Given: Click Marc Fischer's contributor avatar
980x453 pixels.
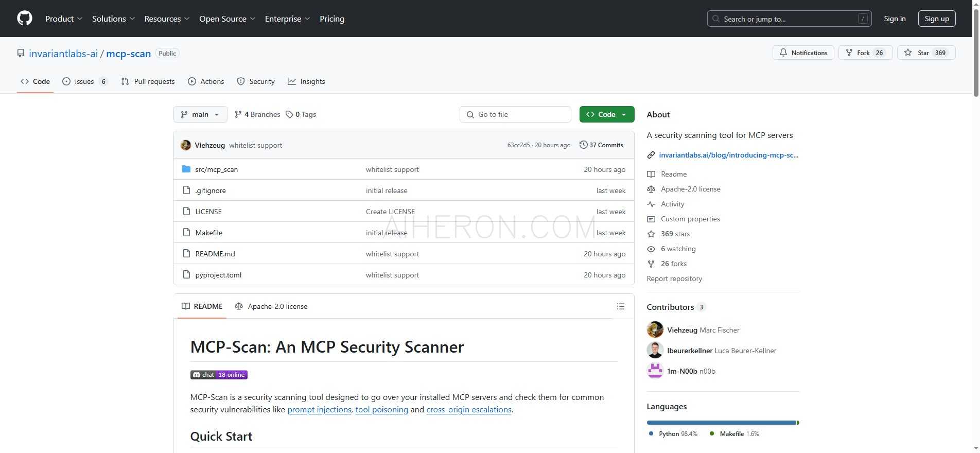Looking at the screenshot, I should point(655,329).
